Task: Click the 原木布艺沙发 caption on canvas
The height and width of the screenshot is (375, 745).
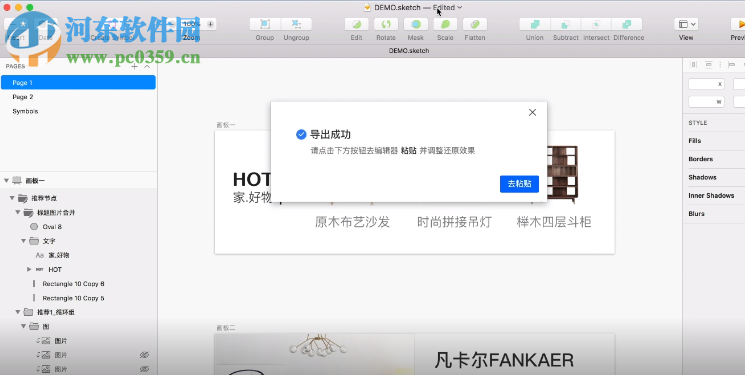Action: pyautogui.click(x=352, y=222)
